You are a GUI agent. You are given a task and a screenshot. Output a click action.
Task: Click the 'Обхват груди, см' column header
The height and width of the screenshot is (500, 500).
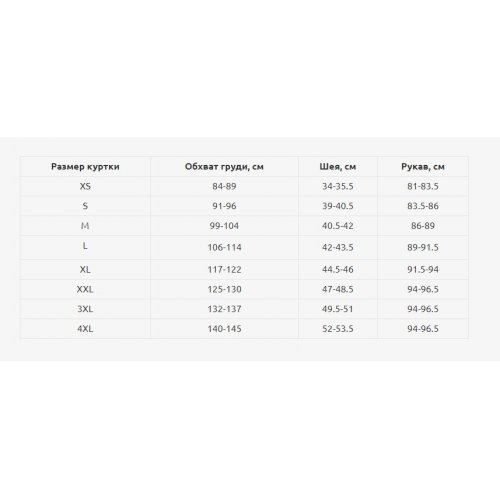coord(224,167)
